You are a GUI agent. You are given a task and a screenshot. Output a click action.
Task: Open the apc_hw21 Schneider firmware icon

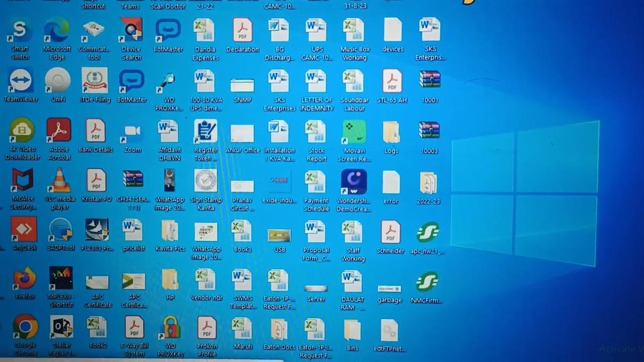point(428,233)
